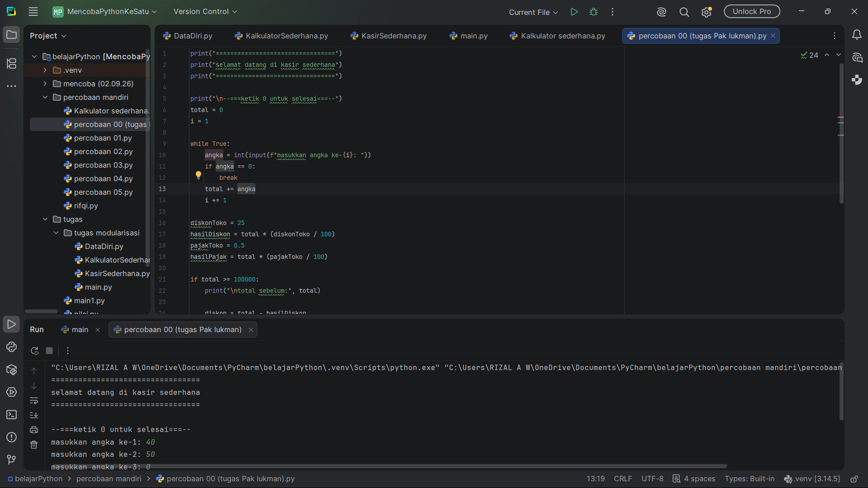Image resolution: width=868 pixels, height=488 pixels.
Task: Toggle the Project tool window folder icon
Action: tap(12, 35)
